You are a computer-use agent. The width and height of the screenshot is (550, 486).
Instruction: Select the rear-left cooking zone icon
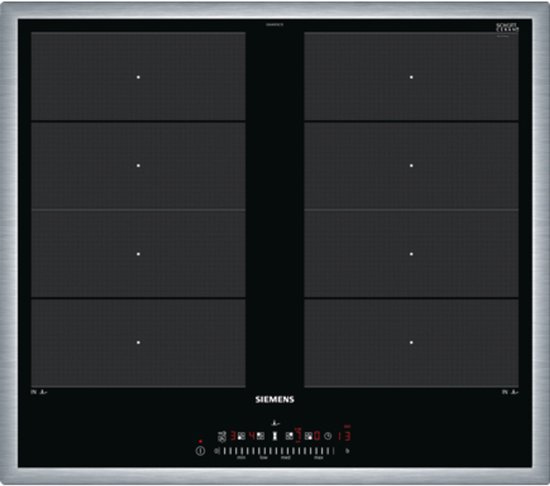tap(261, 436)
